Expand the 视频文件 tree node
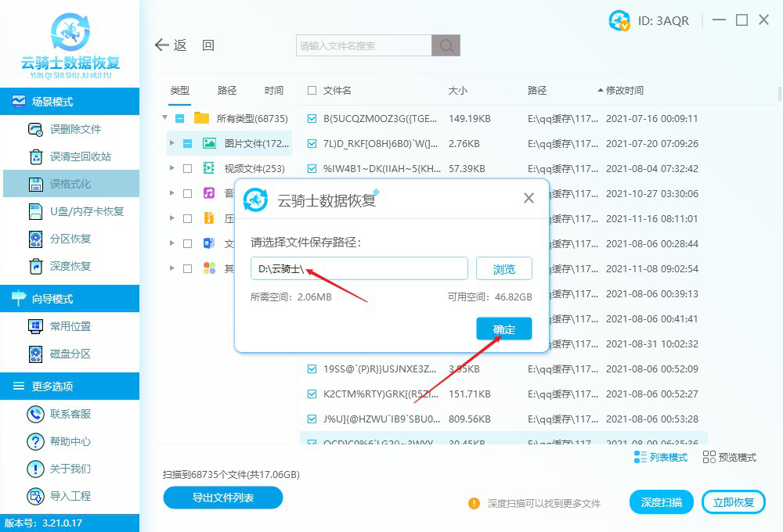Image resolution: width=783 pixels, height=532 pixels. click(172, 168)
